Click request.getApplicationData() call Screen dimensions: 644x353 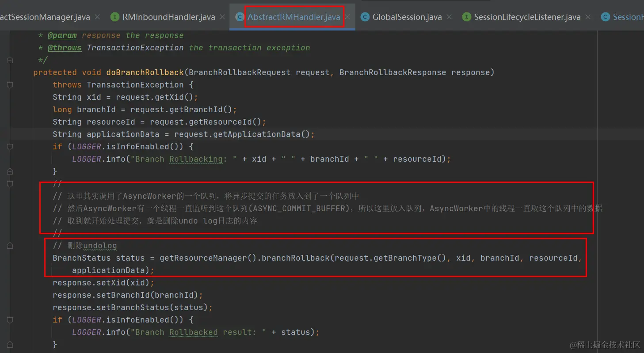point(242,134)
